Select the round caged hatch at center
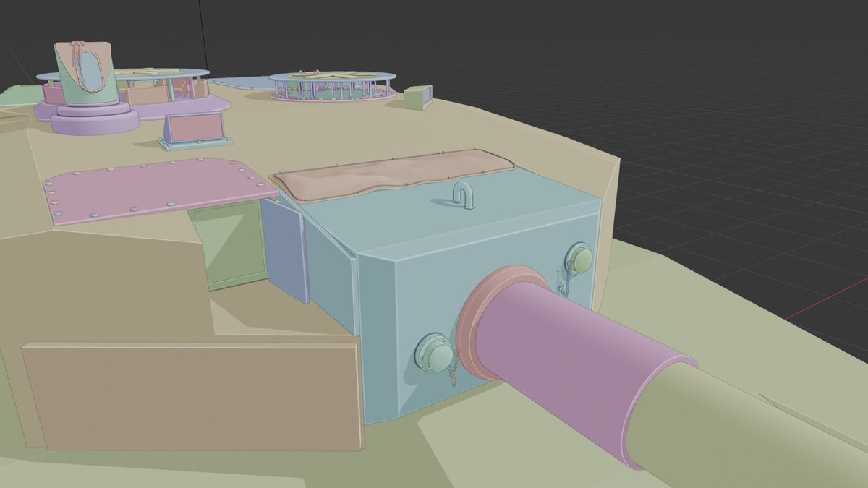This screenshot has height=488, width=868. click(x=333, y=85)
